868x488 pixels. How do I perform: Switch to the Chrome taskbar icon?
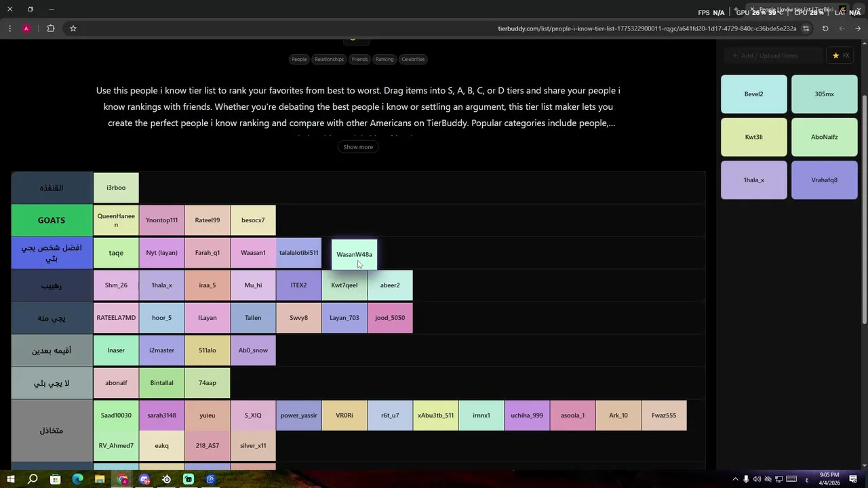122,479
